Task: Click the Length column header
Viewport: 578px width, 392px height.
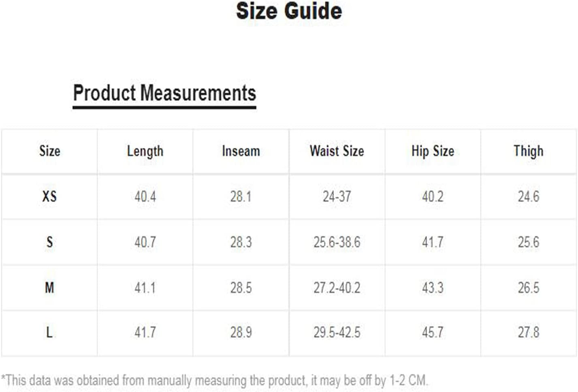Action: 145,151
